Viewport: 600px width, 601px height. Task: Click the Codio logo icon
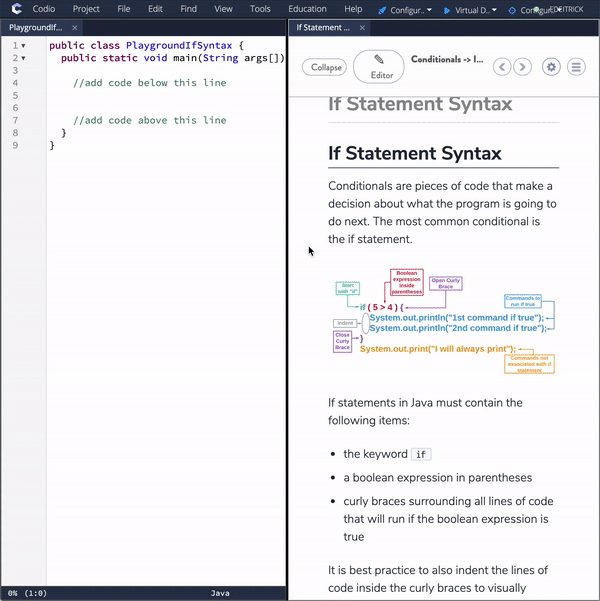(16, 8)
